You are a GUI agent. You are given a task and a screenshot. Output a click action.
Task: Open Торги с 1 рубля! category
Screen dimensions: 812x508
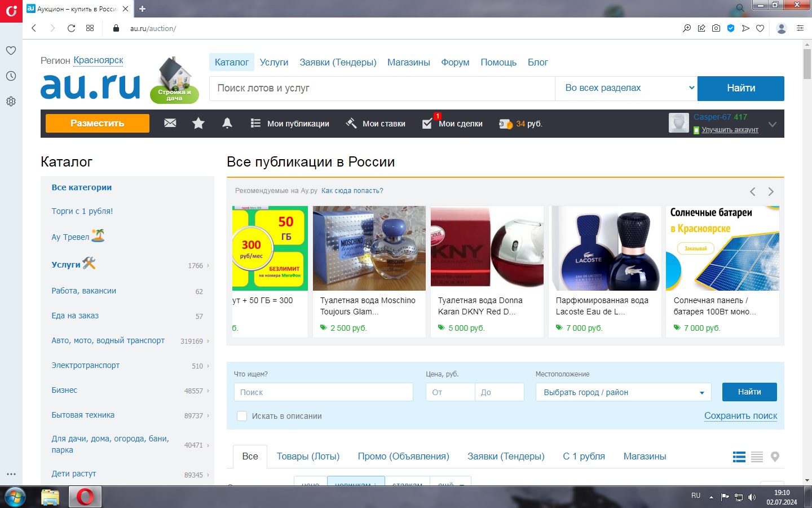tap(82, 211)
